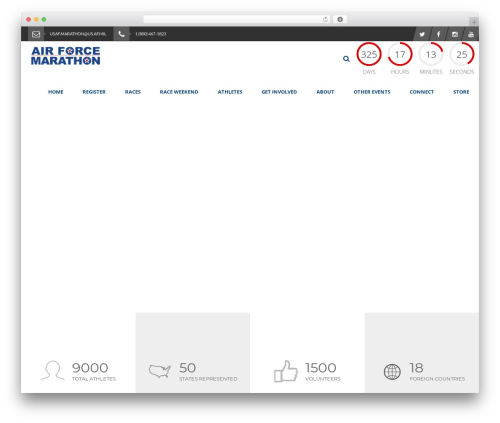Click the 9000 total athletes figure
Image resolution: width=500 pixels, height=423 pixels.
90,368
